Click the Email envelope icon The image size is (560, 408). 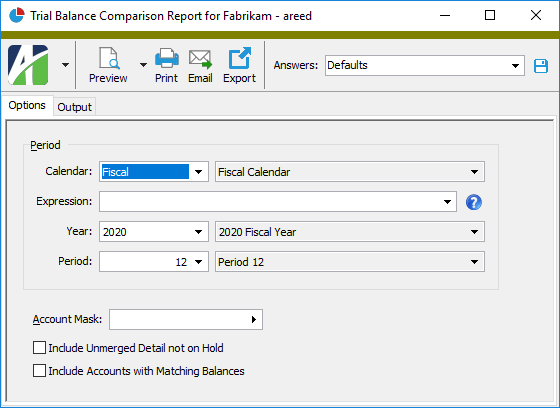[200, 59]
